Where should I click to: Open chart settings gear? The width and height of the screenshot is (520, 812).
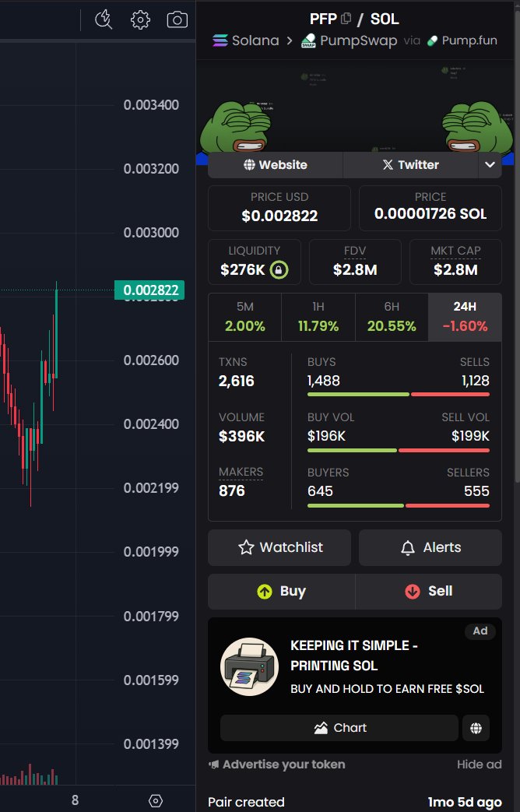pyautogui.click(x=140, y=19)
